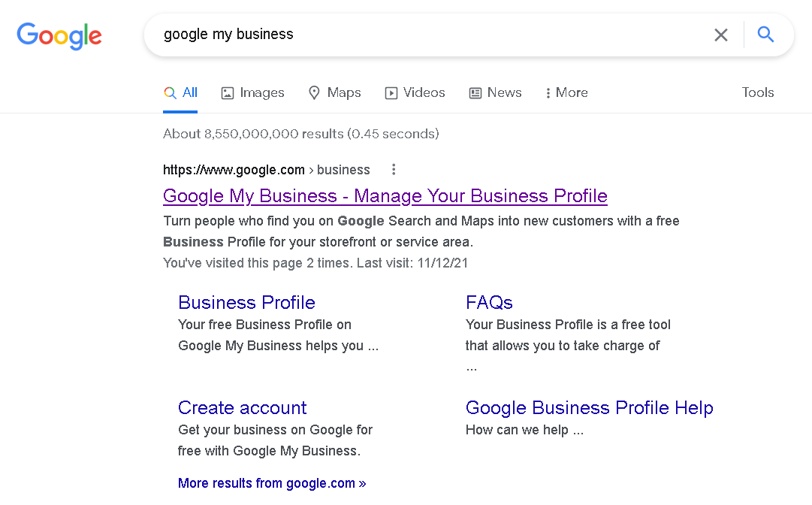The image size is (812, 505).
Task: Switch to the Videos results tab
Action: pos(424,92)
